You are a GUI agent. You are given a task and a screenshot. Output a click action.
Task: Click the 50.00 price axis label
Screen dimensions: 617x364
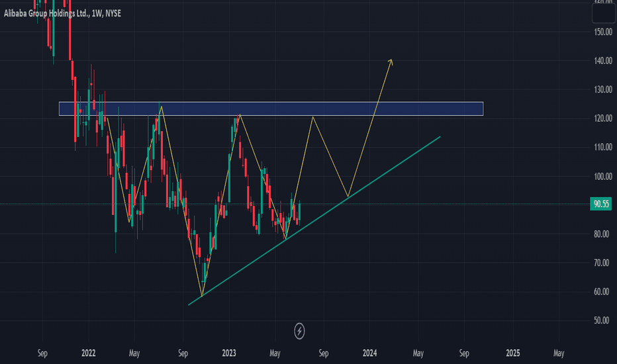coord(601,320)
